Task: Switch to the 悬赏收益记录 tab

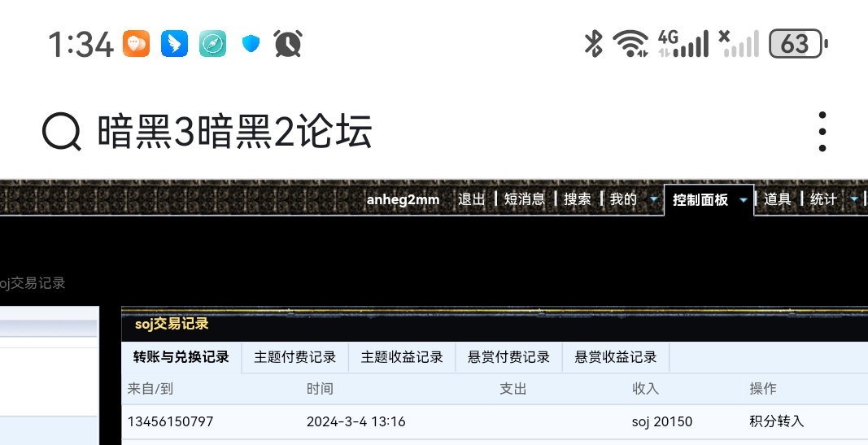Action: click(x=615, y=357)
